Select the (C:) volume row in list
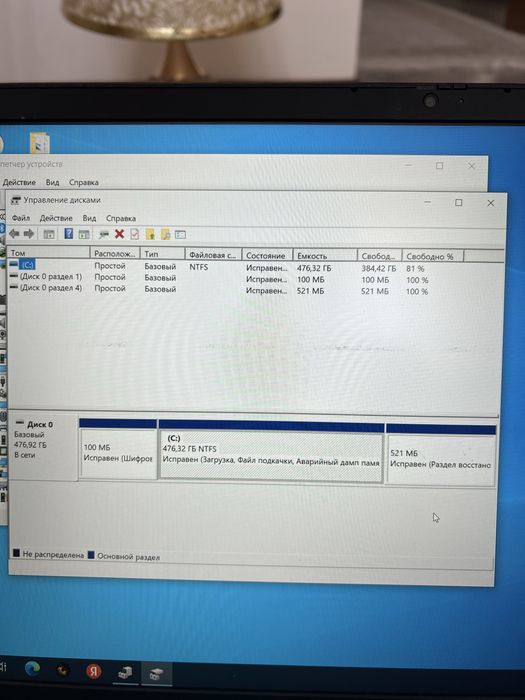Screen dimensions: 525x700 click(253, 267)
